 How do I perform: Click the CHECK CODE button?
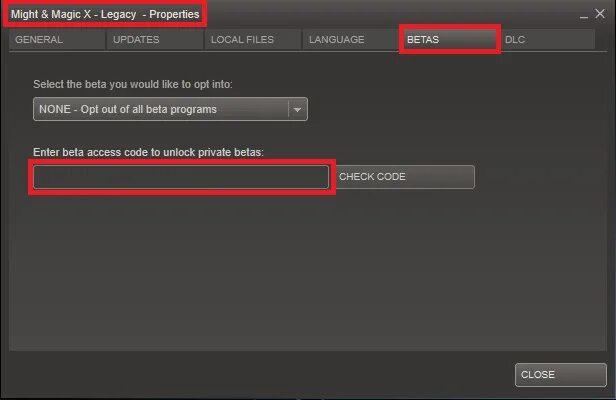pyautogui.click(x=405, y=177)
